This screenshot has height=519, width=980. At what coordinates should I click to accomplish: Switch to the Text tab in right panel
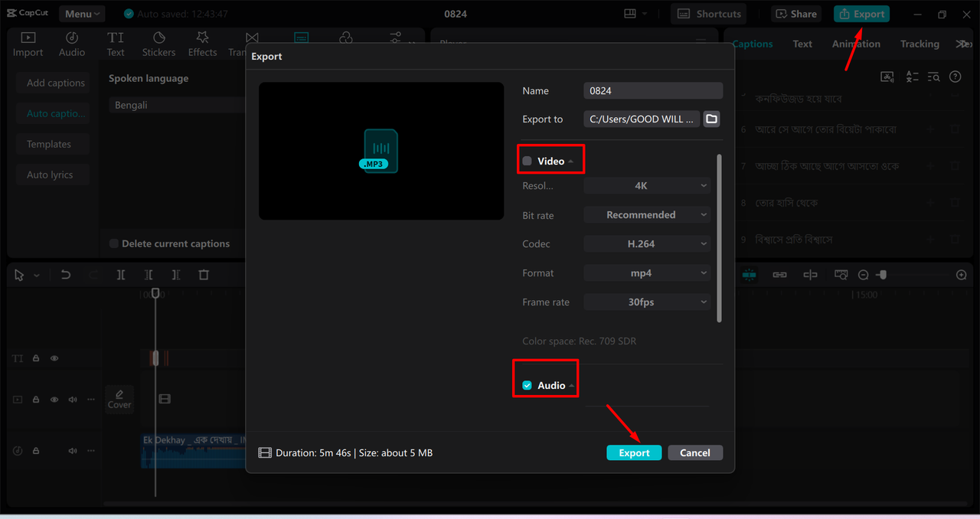point(802,44)
